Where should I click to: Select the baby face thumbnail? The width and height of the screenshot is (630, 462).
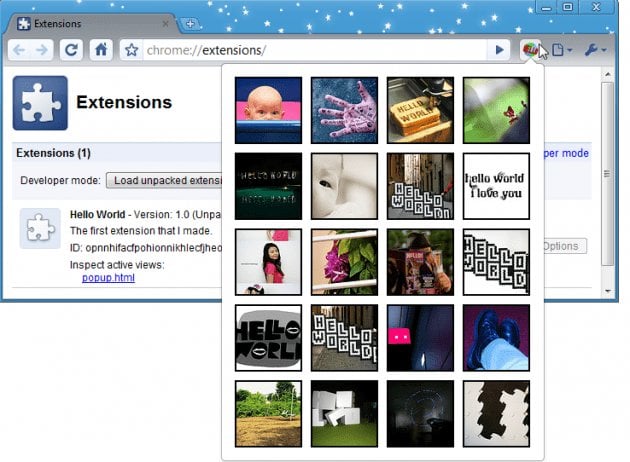coord(268,110)
